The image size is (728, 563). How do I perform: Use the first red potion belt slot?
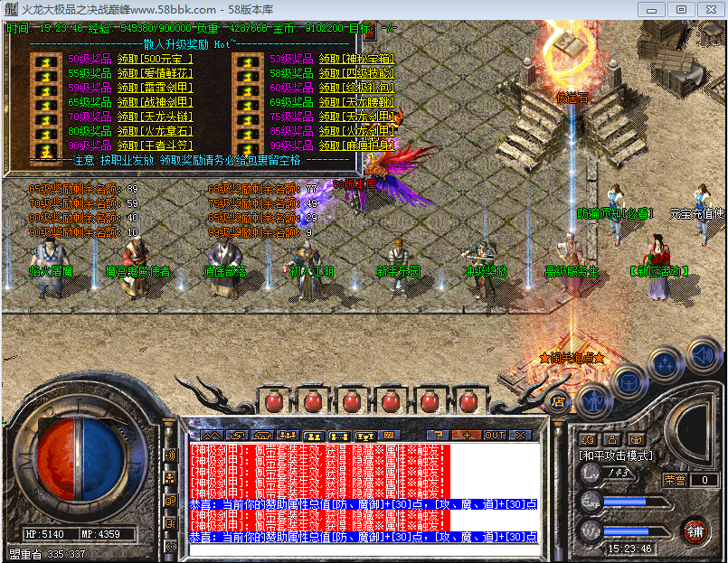click(274, 401)
